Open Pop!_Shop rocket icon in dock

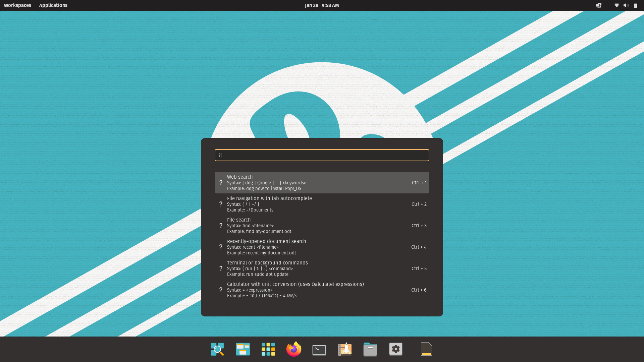coord(345,349)
